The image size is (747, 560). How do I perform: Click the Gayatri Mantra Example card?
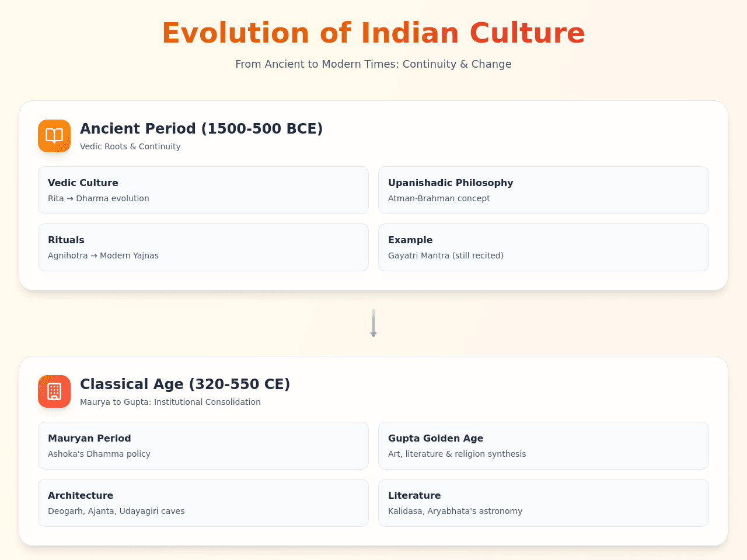(x=543, y=247)
